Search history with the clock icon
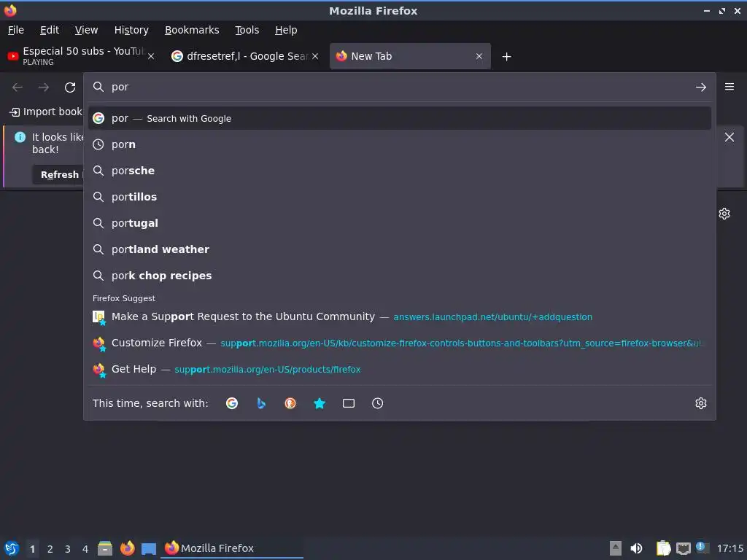The height and width of the screenshot is (560, 747). pyautogui.click(x=377, y=403)
